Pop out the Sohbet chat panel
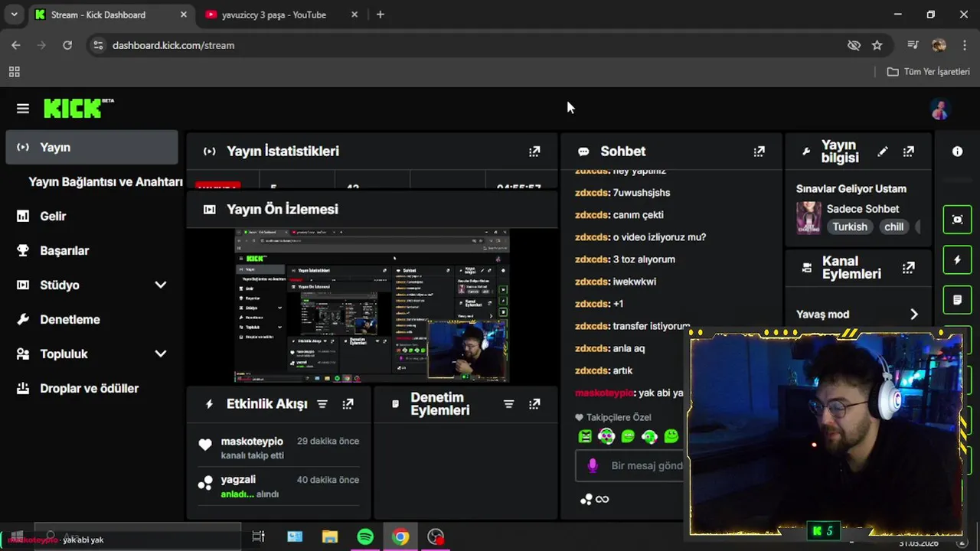The width and height of the screenshot is (980, 551). click(759, 152)
